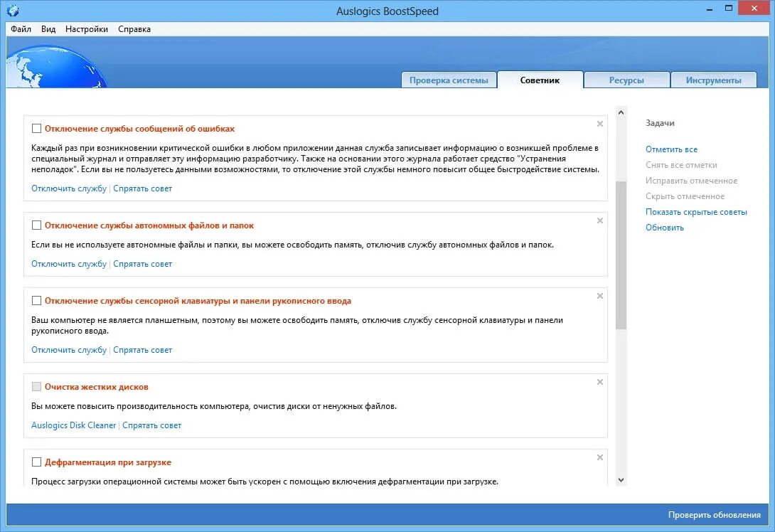Switch to the Ресурсы tab

(626, 80)
